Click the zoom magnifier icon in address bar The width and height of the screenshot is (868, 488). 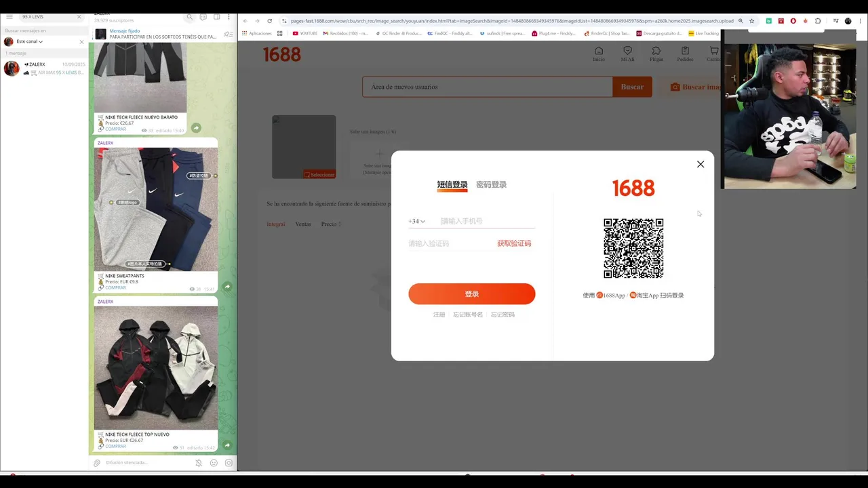741,21
